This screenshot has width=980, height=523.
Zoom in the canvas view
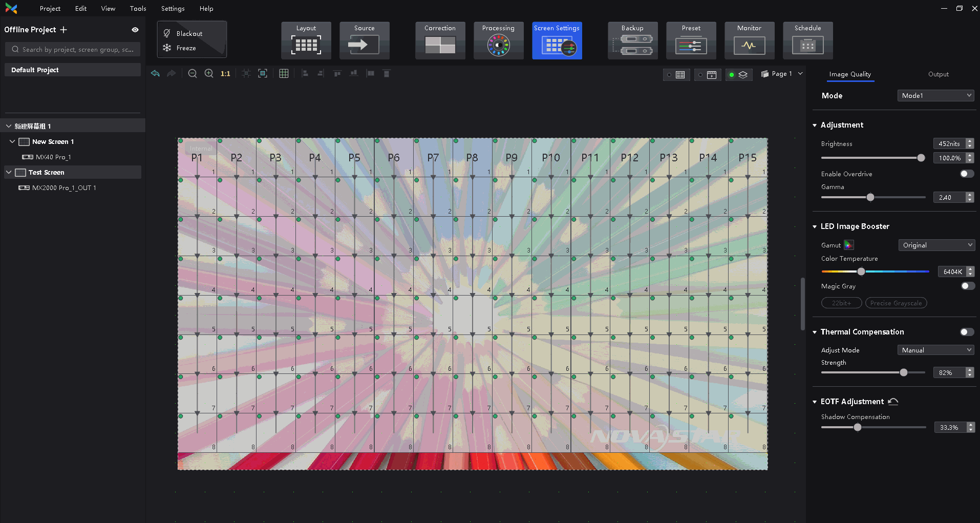[209, 74]
